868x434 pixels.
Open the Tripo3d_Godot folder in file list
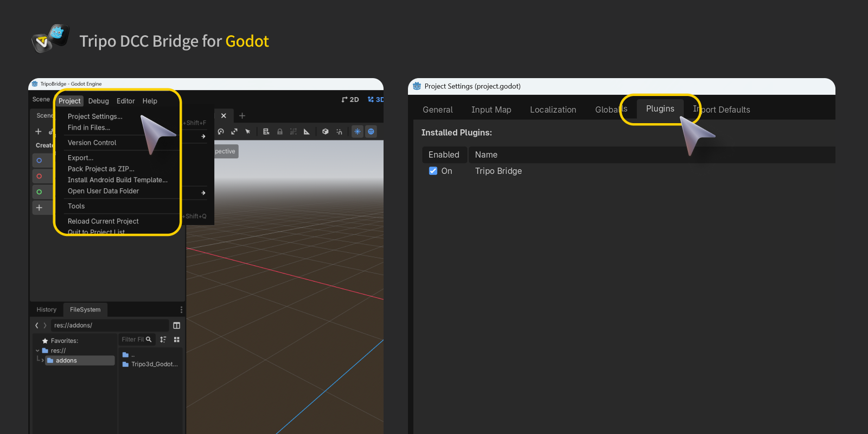[x=154, y=364]
